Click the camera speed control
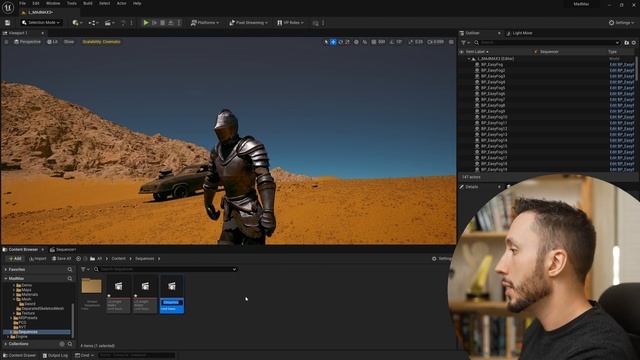The image size is (640, 360). 436,42
